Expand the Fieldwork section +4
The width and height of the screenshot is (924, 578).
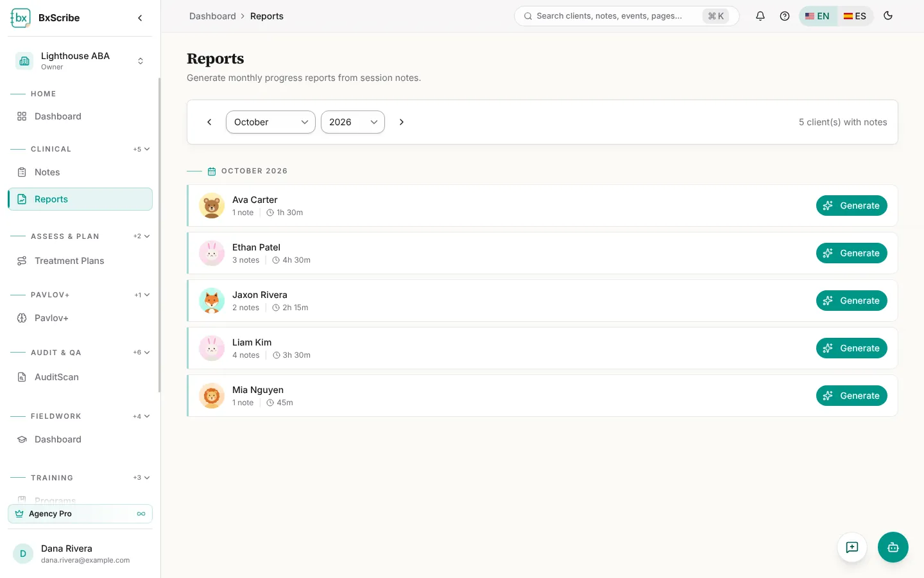point(142,416)
